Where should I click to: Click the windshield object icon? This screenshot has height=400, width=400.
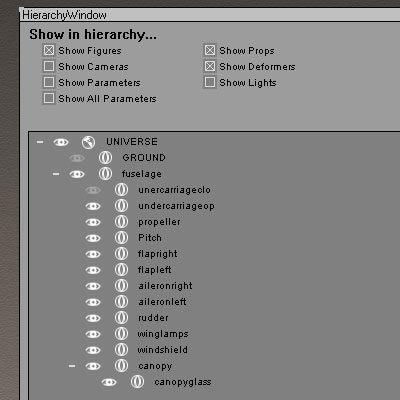[x=121, y=350]
